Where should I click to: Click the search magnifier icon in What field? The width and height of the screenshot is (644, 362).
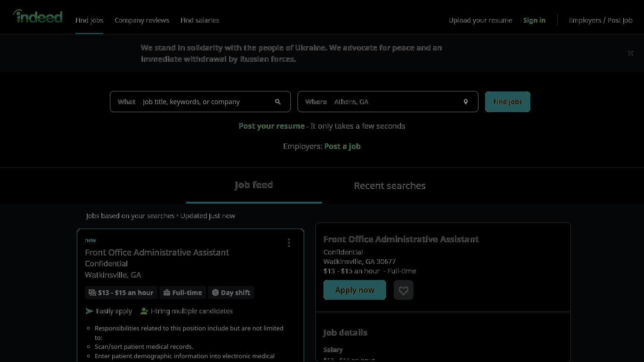(278, 102)
